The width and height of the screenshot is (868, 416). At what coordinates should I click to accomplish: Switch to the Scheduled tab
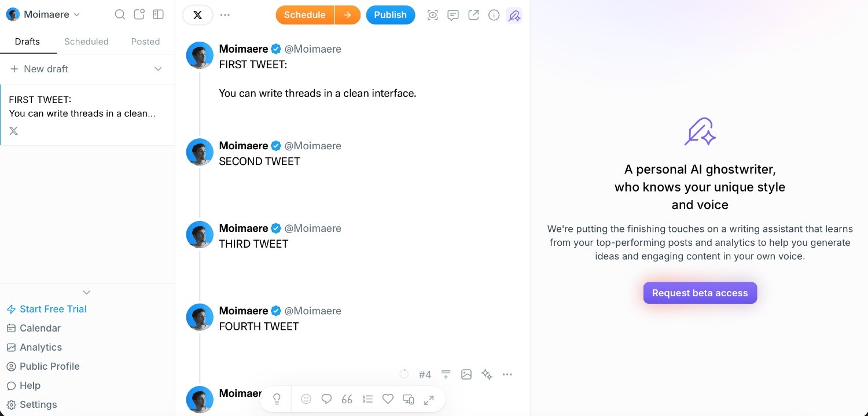point(86,42)
